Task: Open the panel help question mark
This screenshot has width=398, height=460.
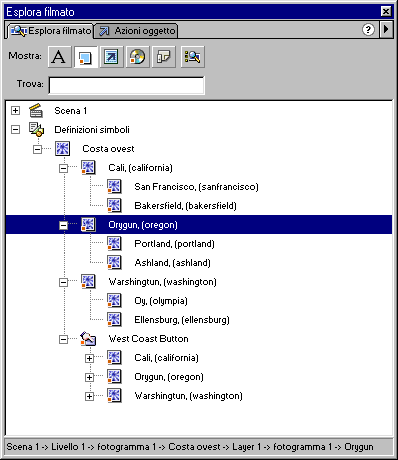Action: tap(368, 30)
